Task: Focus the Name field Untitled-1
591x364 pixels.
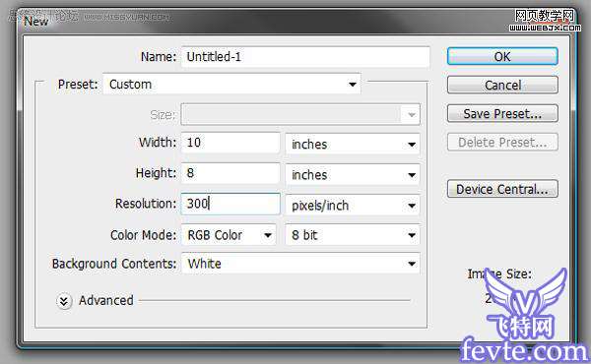Action: (x=305, y=57)
